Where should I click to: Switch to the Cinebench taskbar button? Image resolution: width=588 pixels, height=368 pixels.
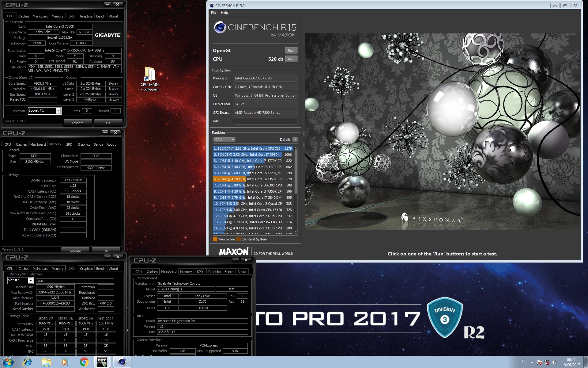coord(122,362)
